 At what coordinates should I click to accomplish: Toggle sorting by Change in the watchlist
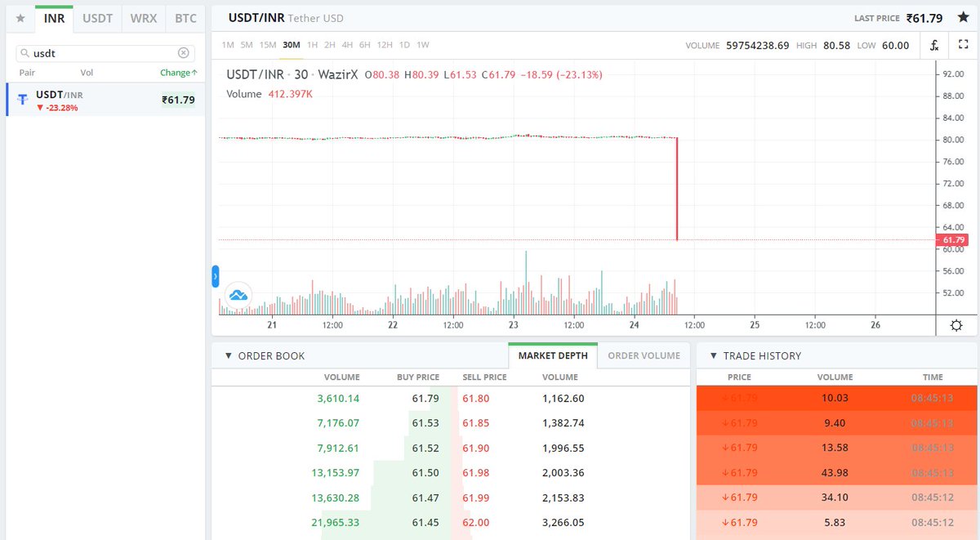pyautogui.click(x=177, y=73)
